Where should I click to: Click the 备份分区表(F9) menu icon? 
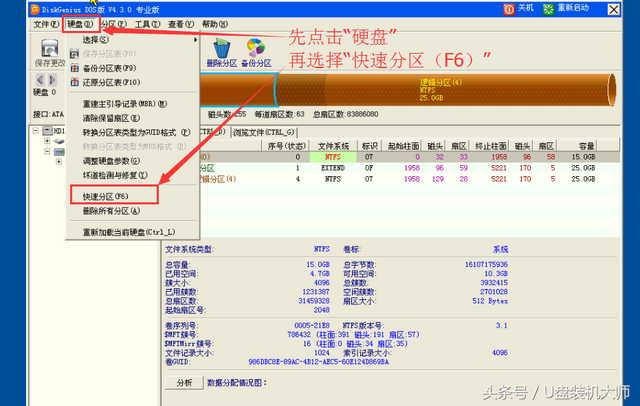(x=74, y=68)
